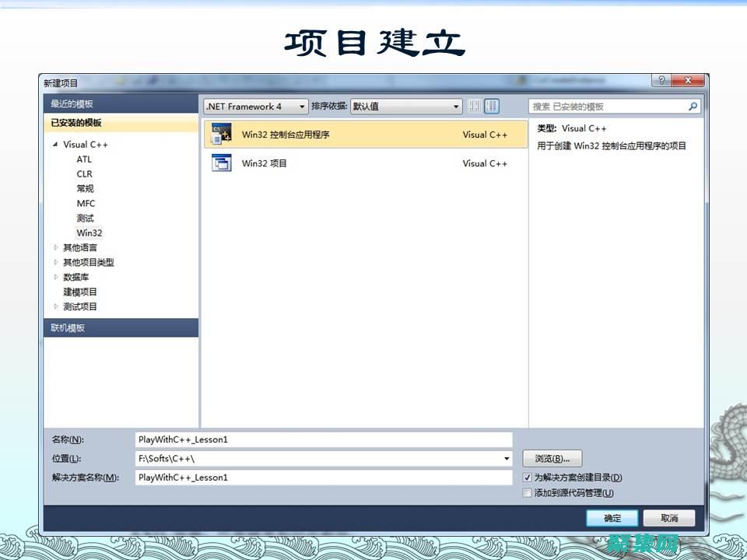This screenshot has width=747, height=560.
Task: Click the search magnifier icon
Action: tap(693, 107)
